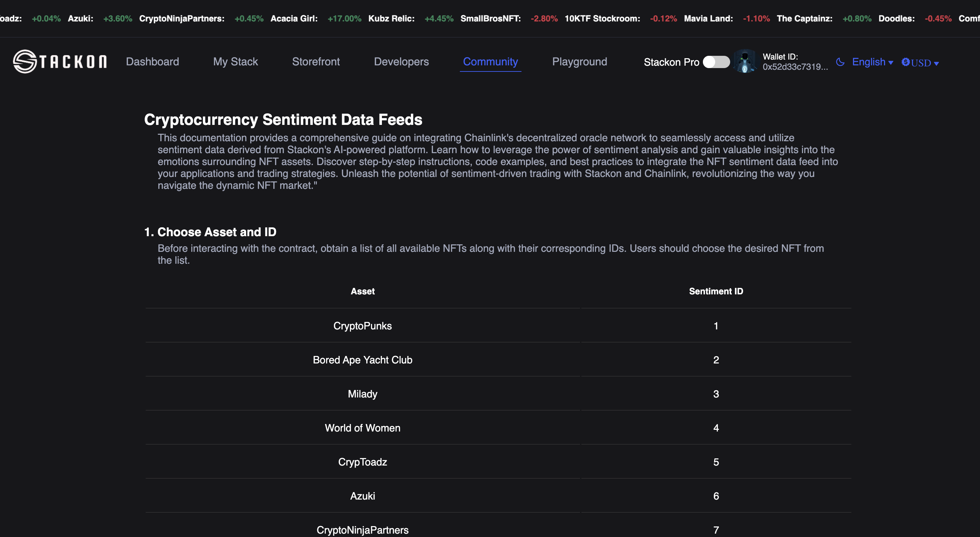Click Kubz Relic ticker entry
The height and width of the screenshot is (537, 980).
click(391, 19)
